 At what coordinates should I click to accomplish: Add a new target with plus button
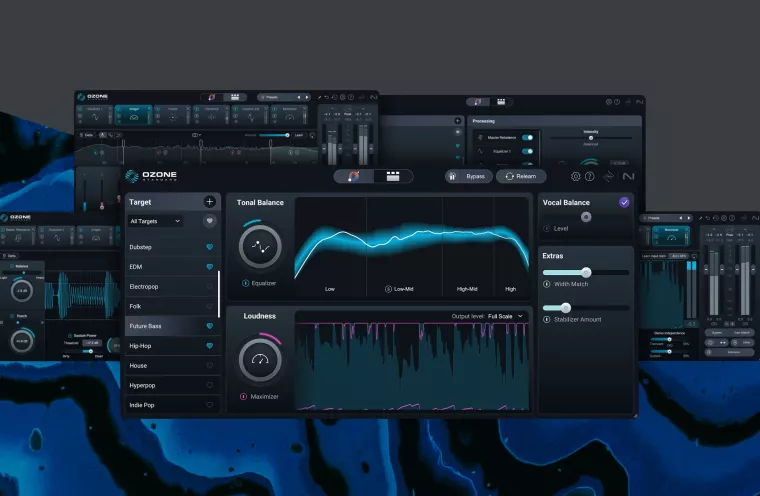pyautogui.click(x=209, y=202)
